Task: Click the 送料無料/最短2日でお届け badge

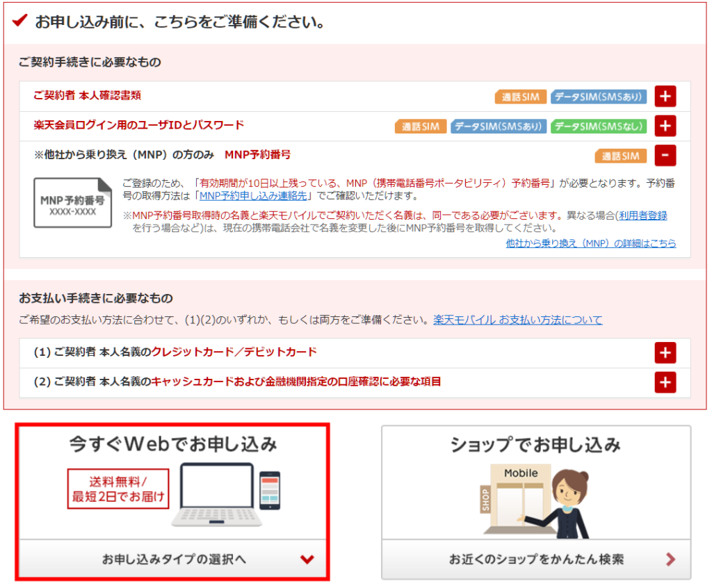Action: tap(118, 489)
